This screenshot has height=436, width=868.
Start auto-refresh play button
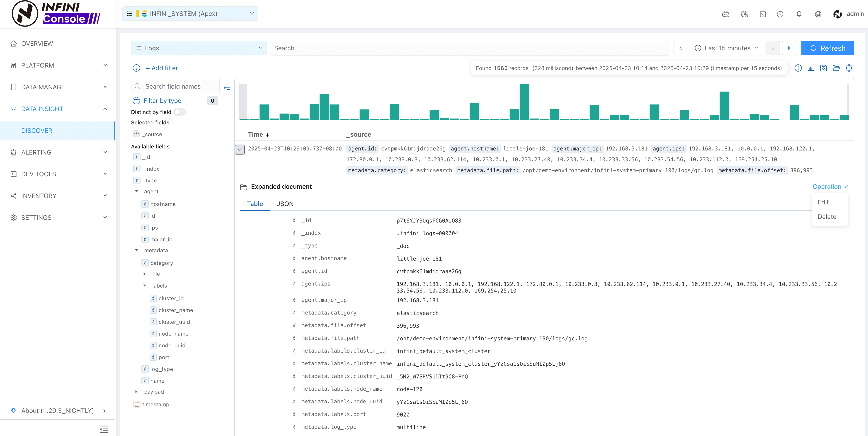789,48
